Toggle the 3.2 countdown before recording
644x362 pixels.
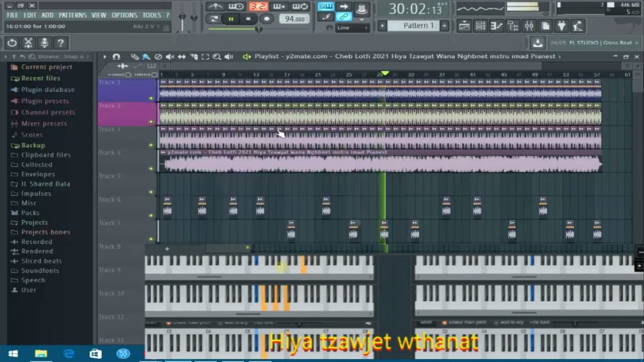coord(258,6)
